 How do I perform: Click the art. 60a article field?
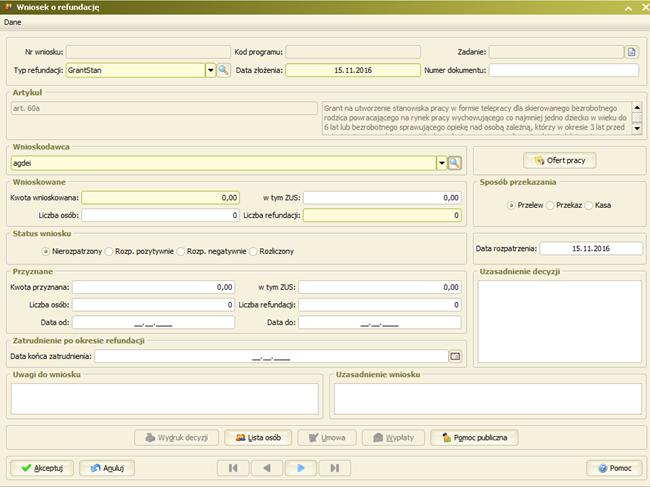click(x=164, y=108)
